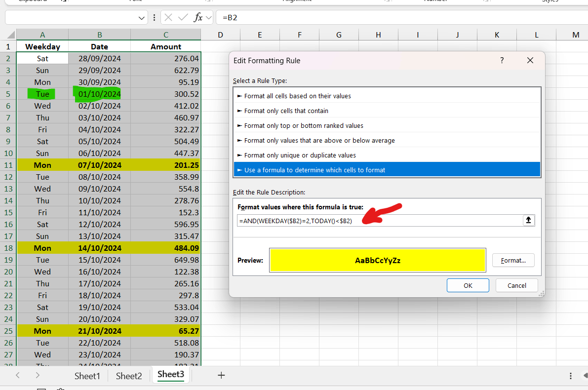Cancel the formula bar entry with X icon
588x390 pixels.
pyautogui.click(x=168, y=17)
